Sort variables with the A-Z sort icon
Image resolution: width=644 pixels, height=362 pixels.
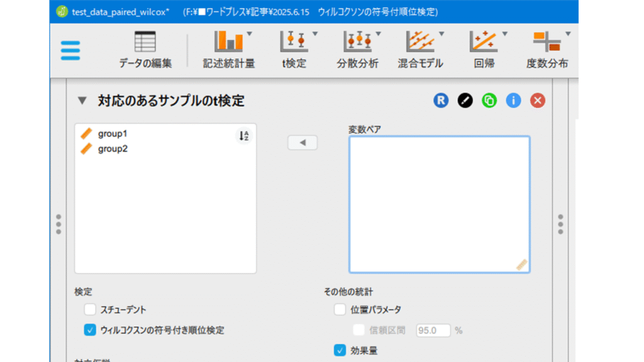(244, 136)
